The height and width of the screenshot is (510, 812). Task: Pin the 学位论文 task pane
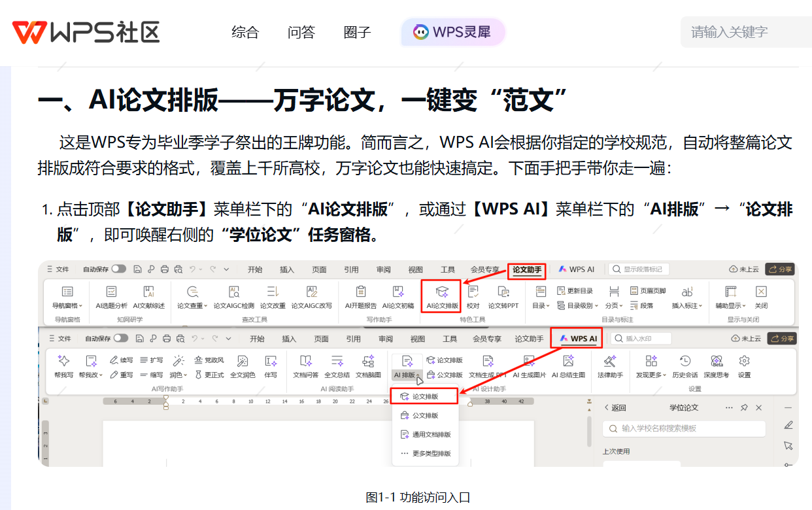(x=744, y=407)
